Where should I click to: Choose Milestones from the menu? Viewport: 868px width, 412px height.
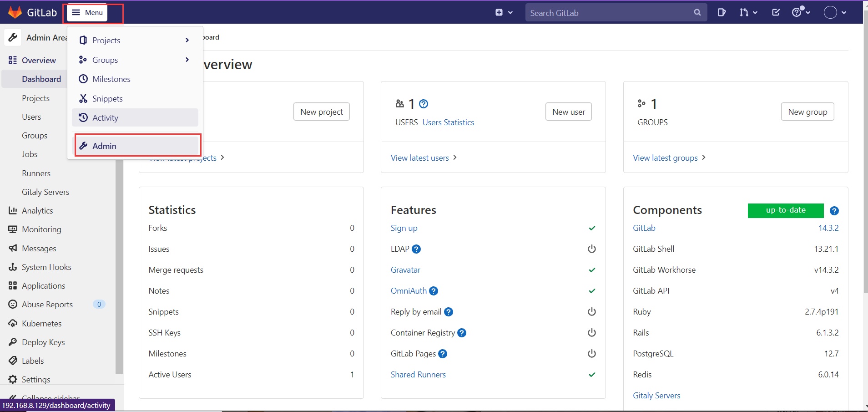click(135, 79)
